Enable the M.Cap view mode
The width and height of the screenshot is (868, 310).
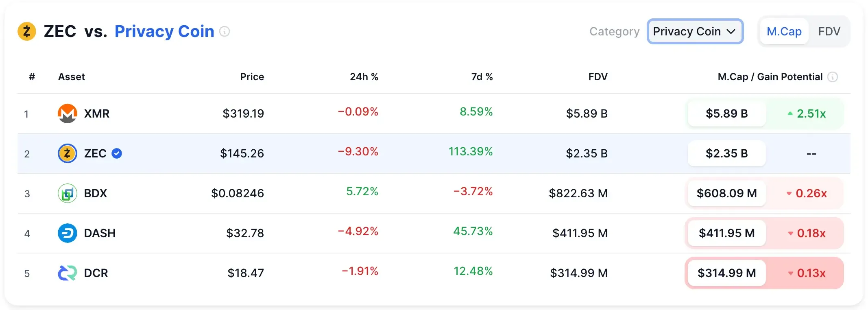784,31
